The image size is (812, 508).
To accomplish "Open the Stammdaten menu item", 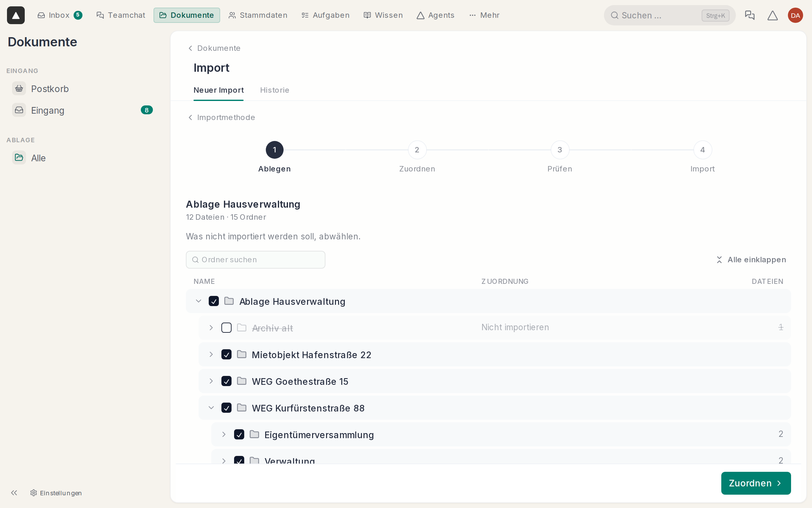I will coord(258,15).
